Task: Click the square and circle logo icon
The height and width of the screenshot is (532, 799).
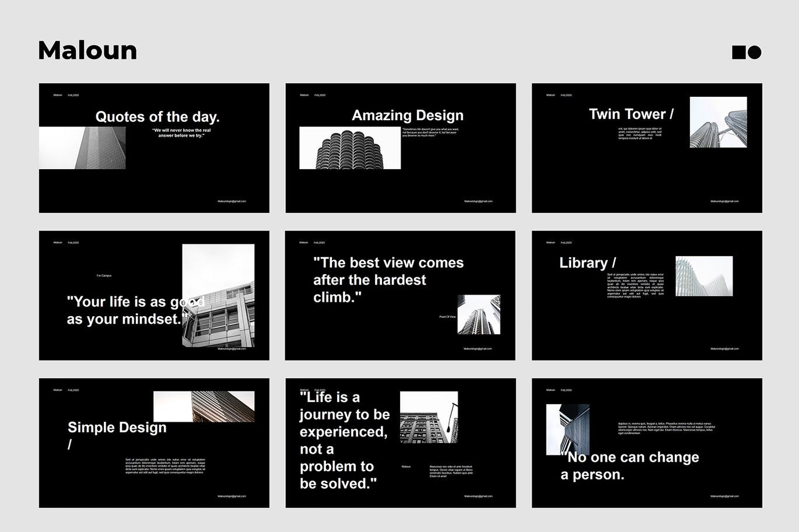Action: tap(747, 52)
